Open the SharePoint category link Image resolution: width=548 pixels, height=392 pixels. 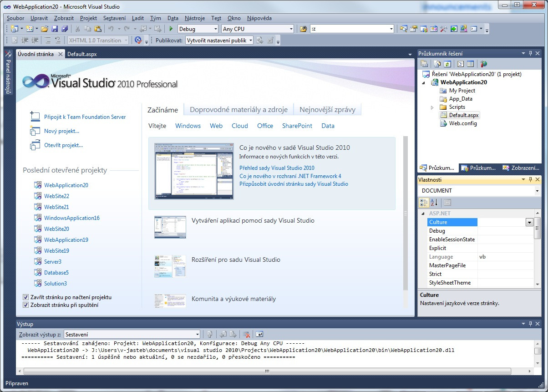tap(297, 126)
